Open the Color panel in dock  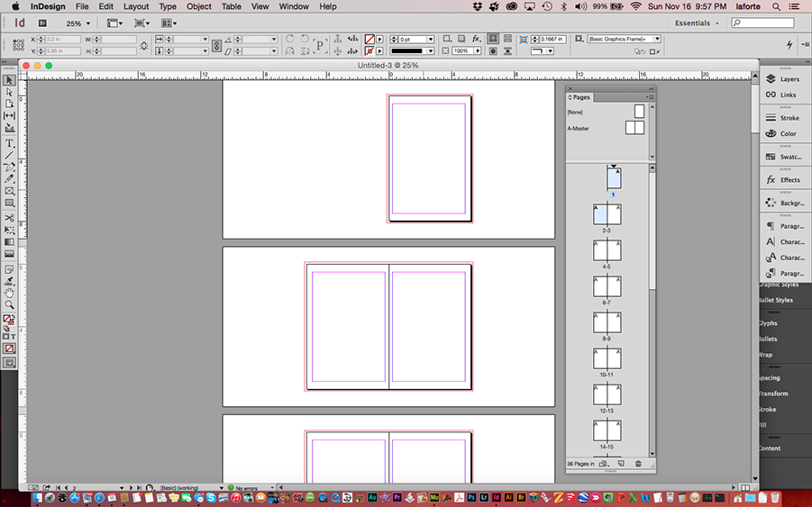pos(783,133)
